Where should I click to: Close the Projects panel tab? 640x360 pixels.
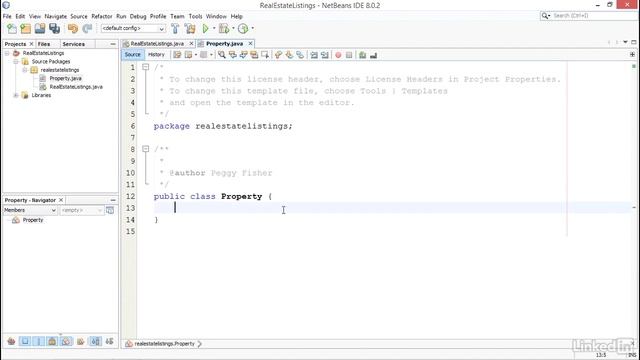point(31,44)
